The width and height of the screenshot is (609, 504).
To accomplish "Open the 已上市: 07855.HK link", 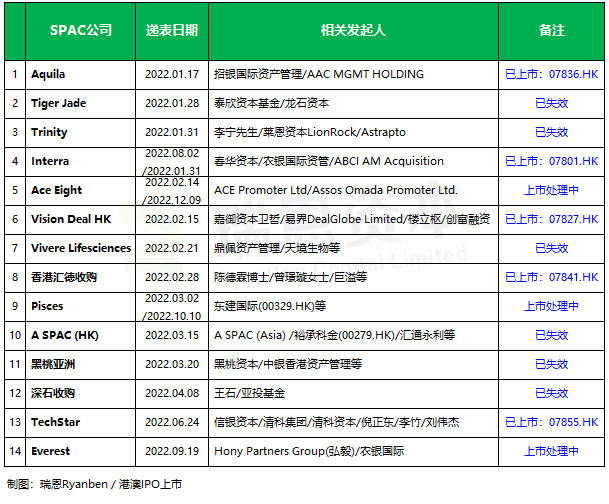I will [x=552, y=422].
